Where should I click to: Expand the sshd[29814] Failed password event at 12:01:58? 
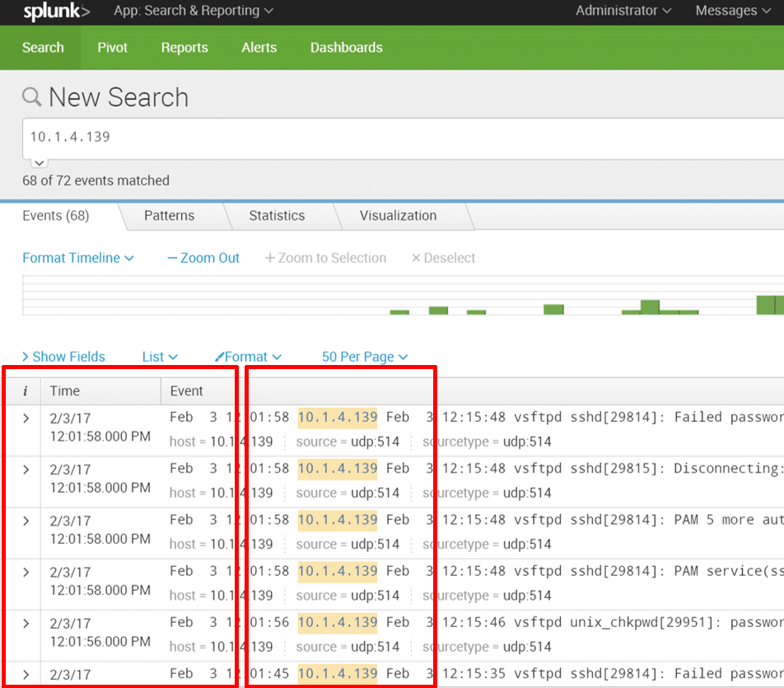(x=26, y=419)
